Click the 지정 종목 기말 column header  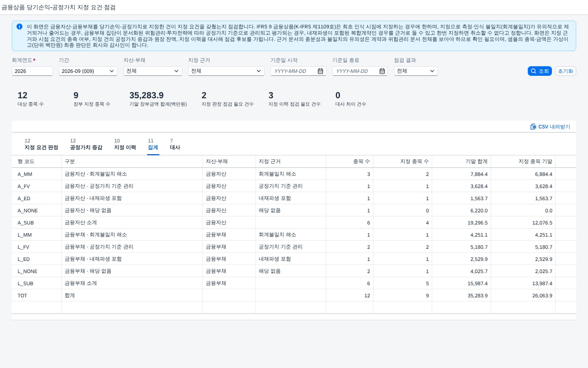[523, 162]
